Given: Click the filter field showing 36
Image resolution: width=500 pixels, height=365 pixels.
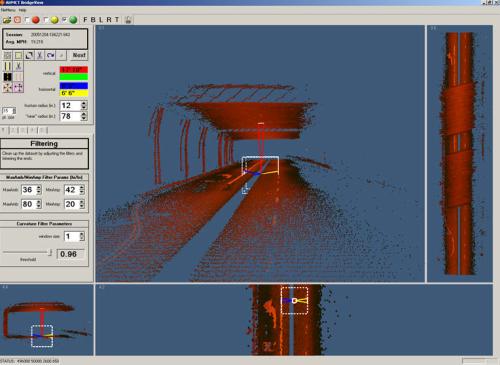Looking at the screenshot, I should click(x=28, y=190).
